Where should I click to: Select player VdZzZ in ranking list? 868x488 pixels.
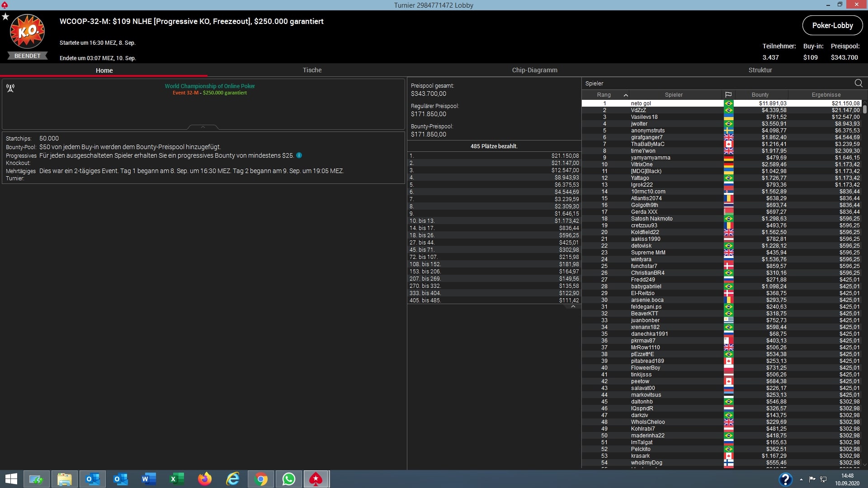pyautogui.click(x=638, y=110)
